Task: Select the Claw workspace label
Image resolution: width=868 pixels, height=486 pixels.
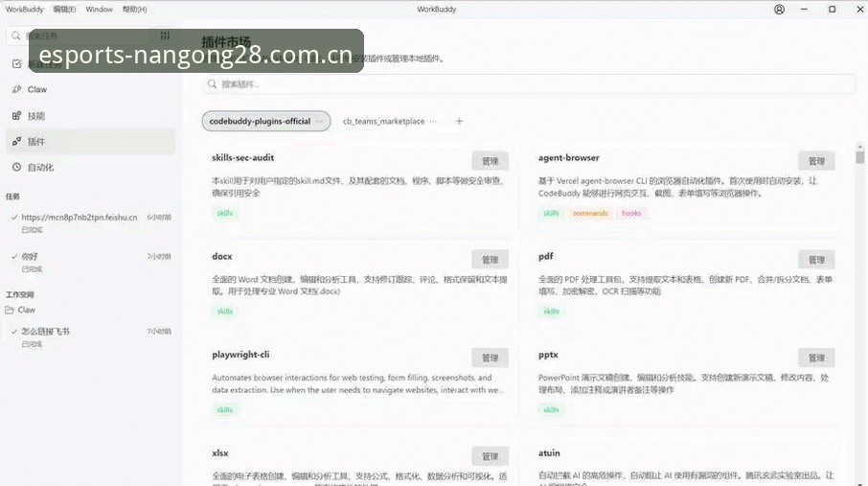Action: 26,310
